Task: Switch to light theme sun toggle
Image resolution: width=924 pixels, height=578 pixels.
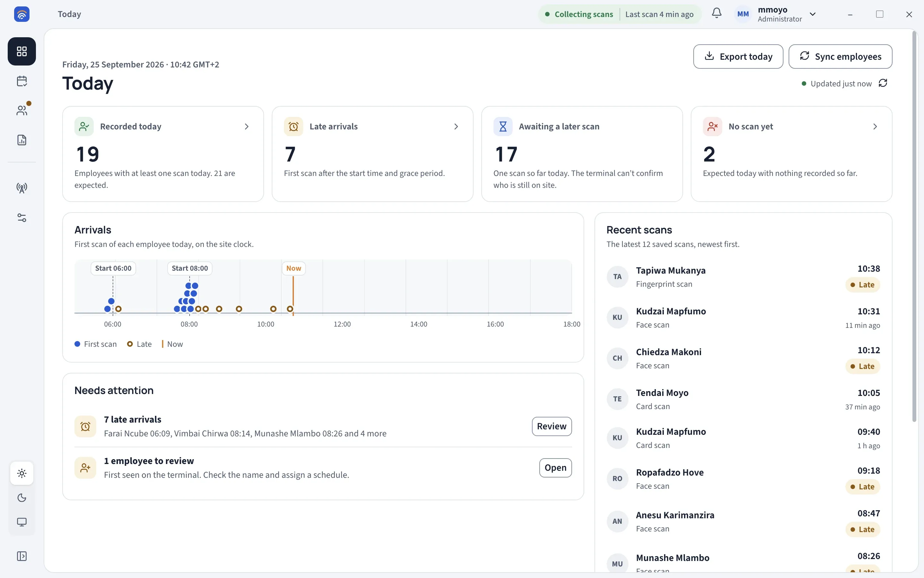Action: click(22, 473)
